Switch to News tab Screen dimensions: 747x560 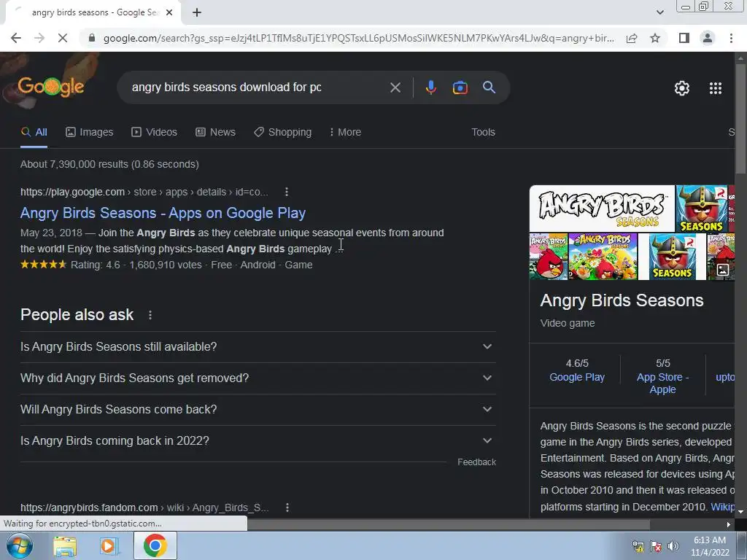[x=216, y=133]
